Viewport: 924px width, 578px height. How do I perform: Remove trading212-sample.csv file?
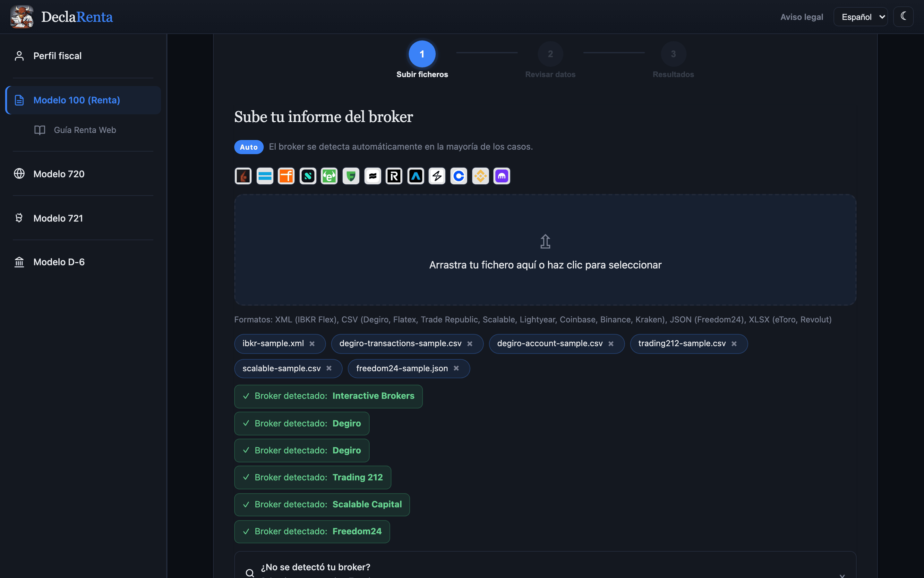[x=734, y=344]
